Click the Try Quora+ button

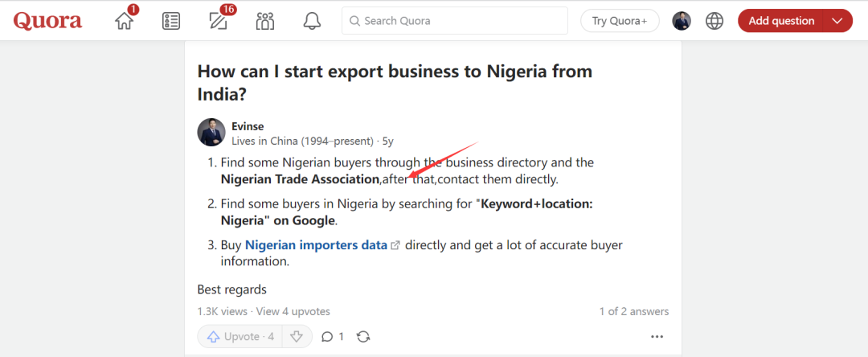point(620,21)
